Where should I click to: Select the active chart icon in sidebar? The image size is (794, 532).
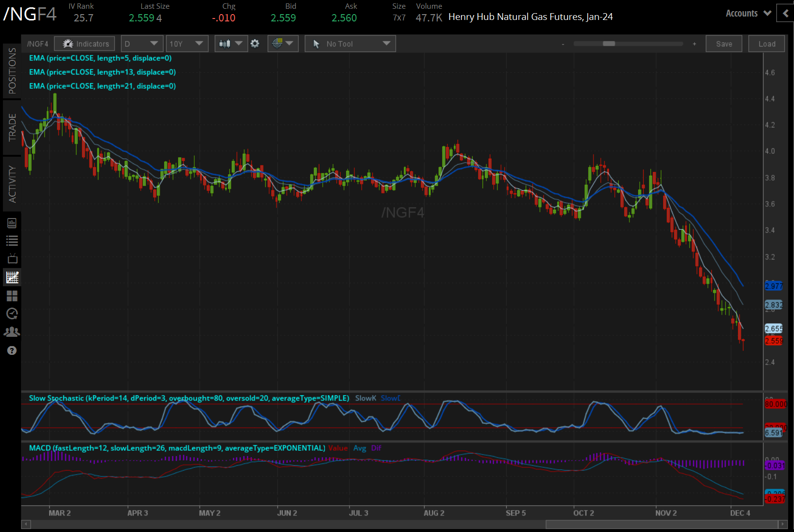[12, 277]
